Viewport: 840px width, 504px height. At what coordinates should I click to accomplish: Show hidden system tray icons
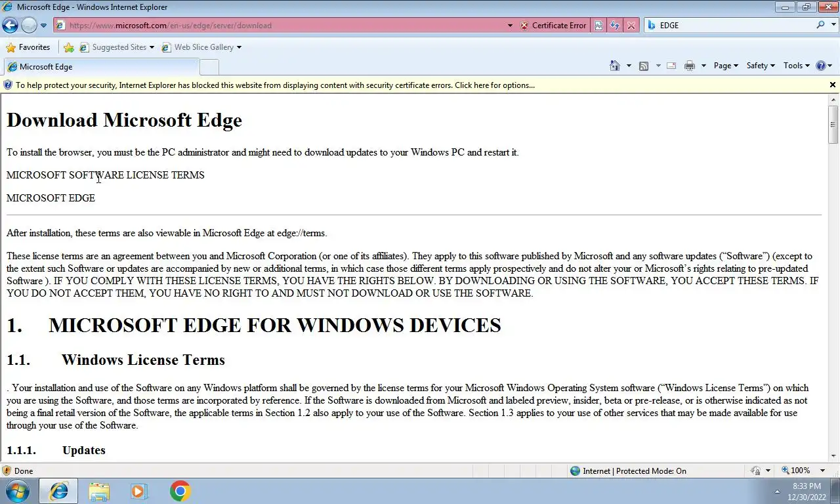pos(778,492)
